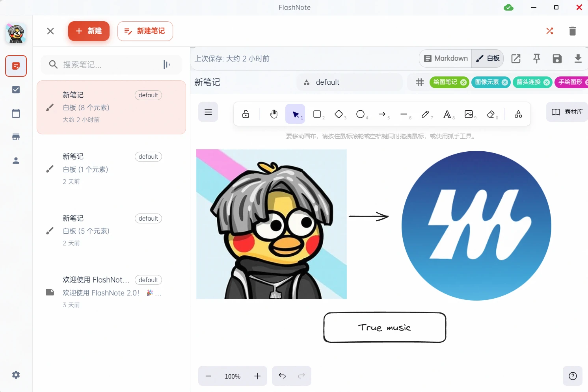Open the store sidebar icon

pyautogui.click(x=16, y=137)
